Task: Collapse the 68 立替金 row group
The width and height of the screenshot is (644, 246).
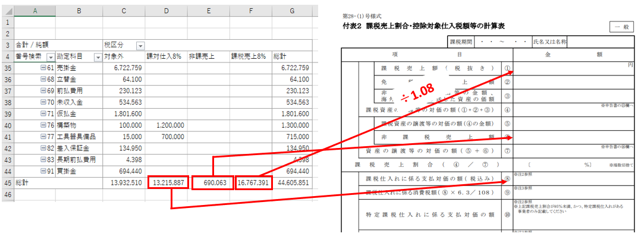Action: (42, 80)
